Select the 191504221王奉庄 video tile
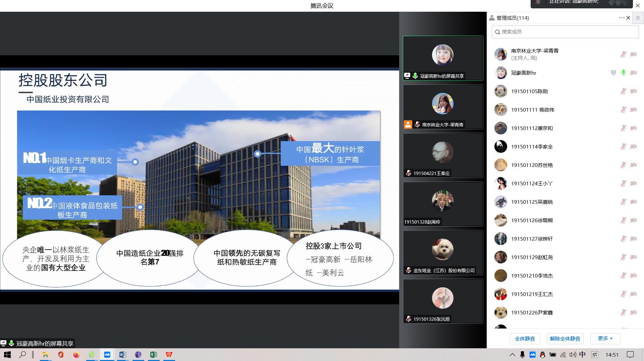This screenshot has height=361, width=644. coord(443,155)
